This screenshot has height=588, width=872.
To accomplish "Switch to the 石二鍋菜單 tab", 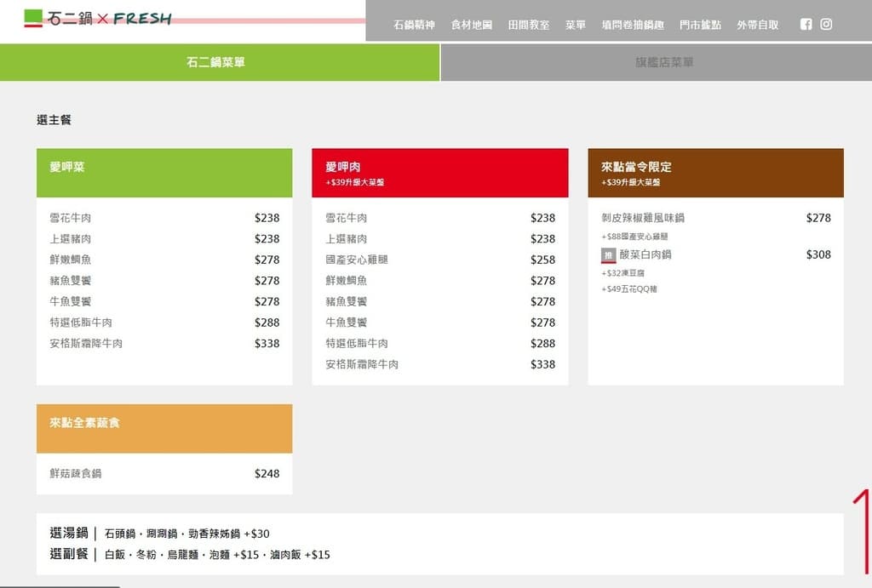I will pyautogui.click(x=220, y=62).
